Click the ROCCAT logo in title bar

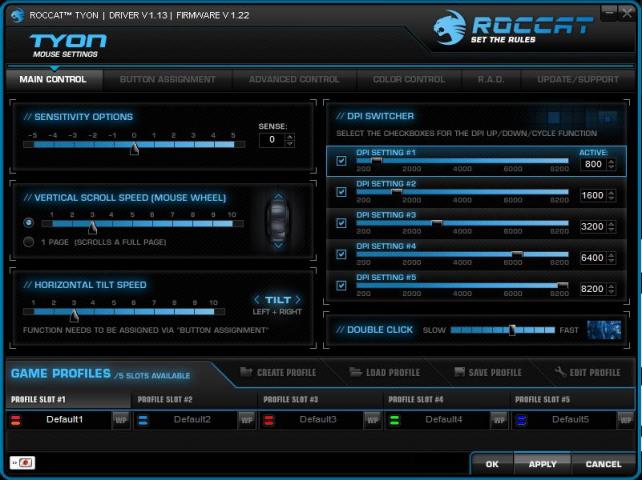tap(17, 16)
